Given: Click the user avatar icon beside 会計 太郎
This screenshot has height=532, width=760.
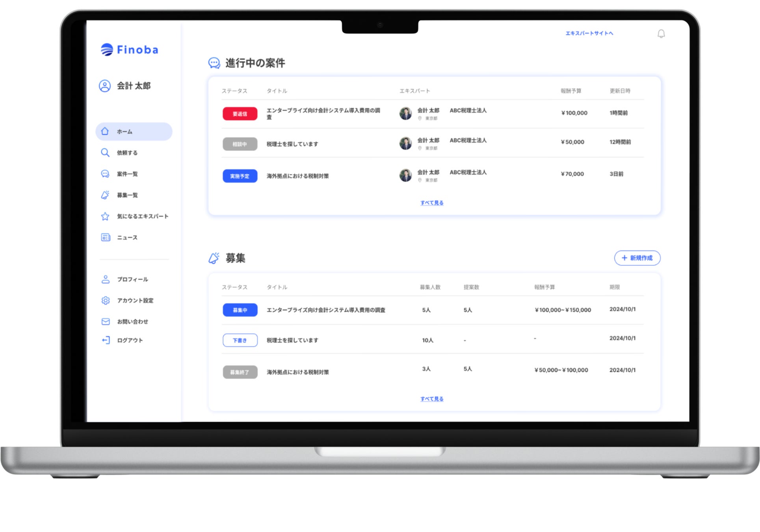Looking at the screenshot, I should click(x=105, y=86).
